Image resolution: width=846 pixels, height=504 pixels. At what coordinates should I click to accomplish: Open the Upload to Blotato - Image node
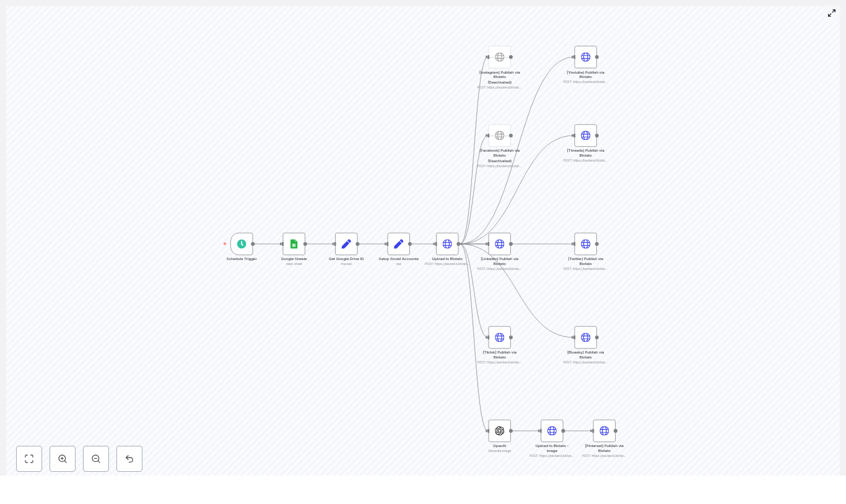click(x=552, y=431)
